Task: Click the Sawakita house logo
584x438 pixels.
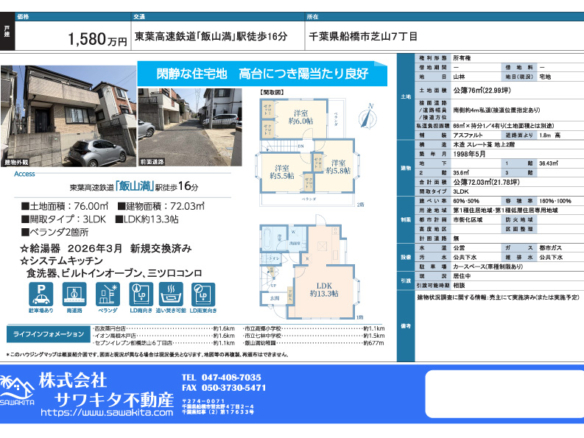Action: [16, 391]
